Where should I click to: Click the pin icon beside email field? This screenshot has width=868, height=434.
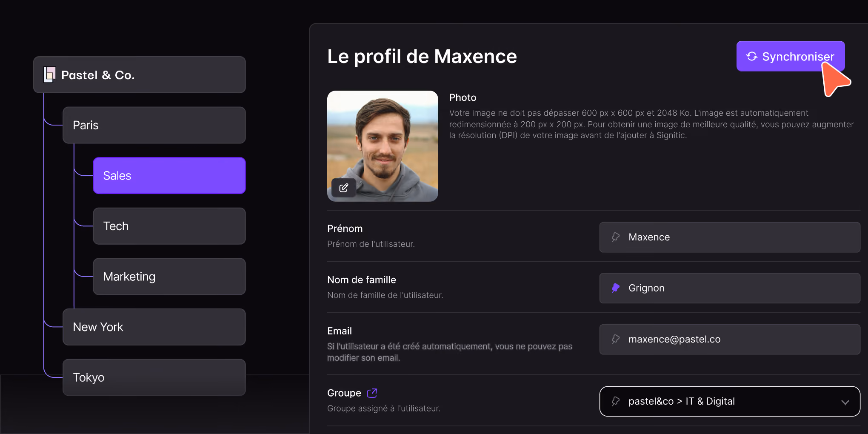click(615, 339)
